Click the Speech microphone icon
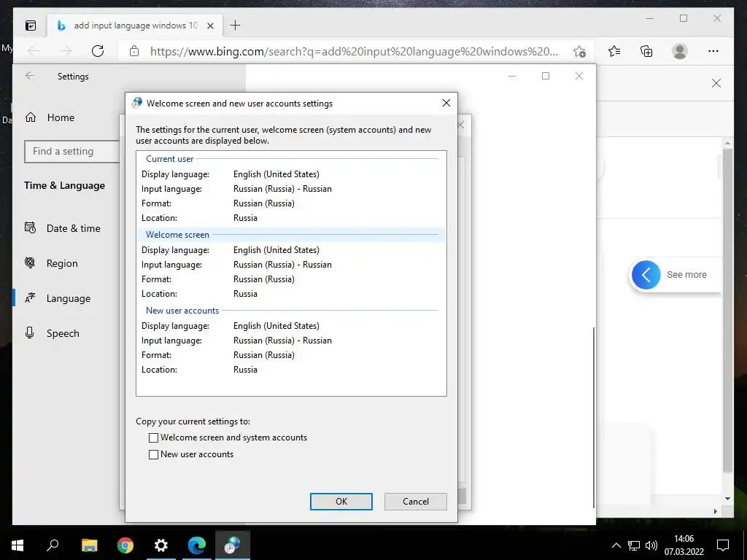Viewport: 747px width, 560px height. [29, 332]
